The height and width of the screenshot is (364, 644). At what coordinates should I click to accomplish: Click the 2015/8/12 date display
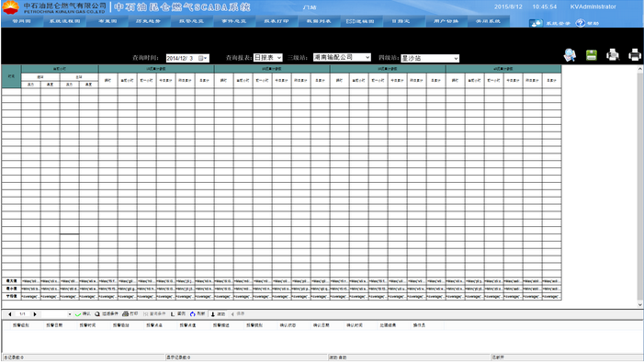pyautogui.click(x=508, y=6)
